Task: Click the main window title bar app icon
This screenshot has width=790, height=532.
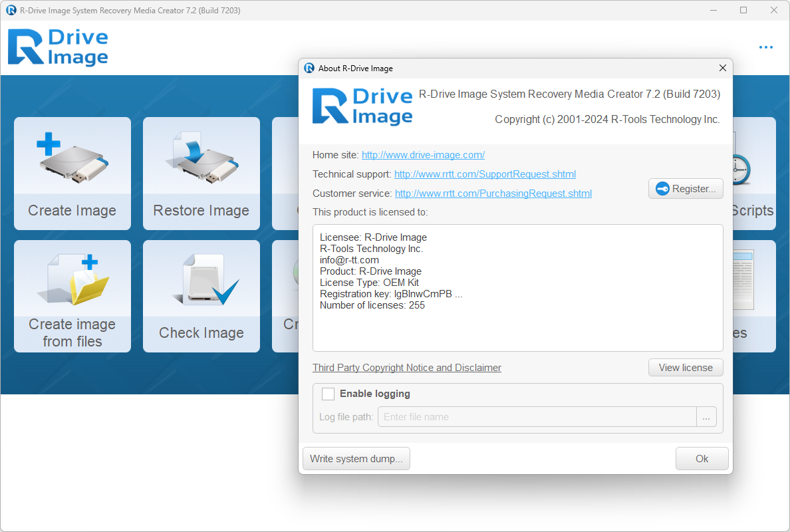Action: click(11, 10)
